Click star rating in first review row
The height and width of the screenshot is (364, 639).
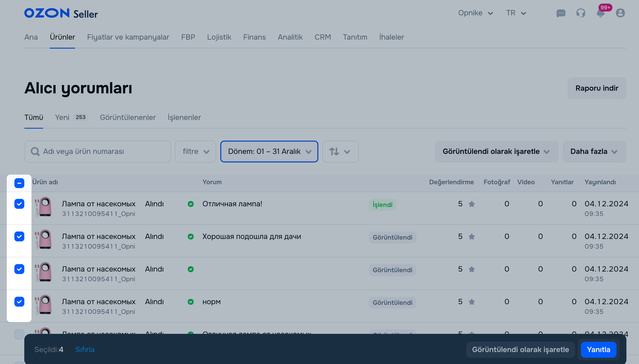(x=472, y=204)
